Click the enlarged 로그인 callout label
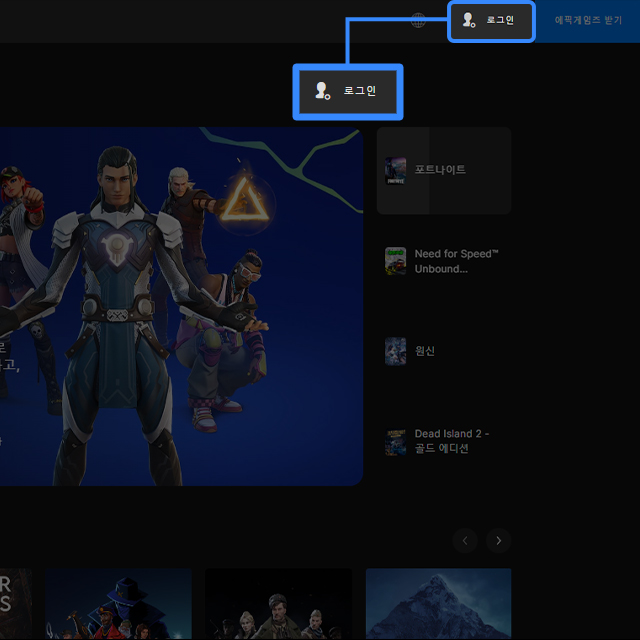The width and height of the screenshot is (640, 640). point(359,91)
